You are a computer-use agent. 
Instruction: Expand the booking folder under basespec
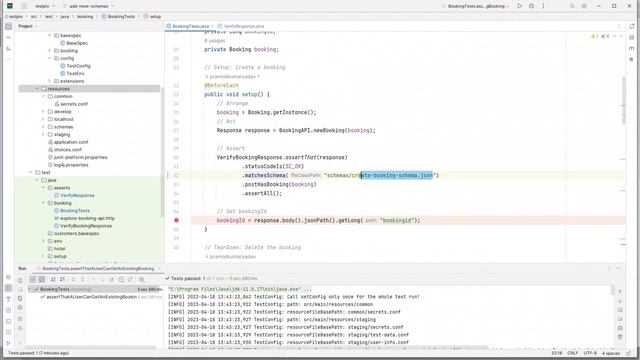[x=50, y=51]
